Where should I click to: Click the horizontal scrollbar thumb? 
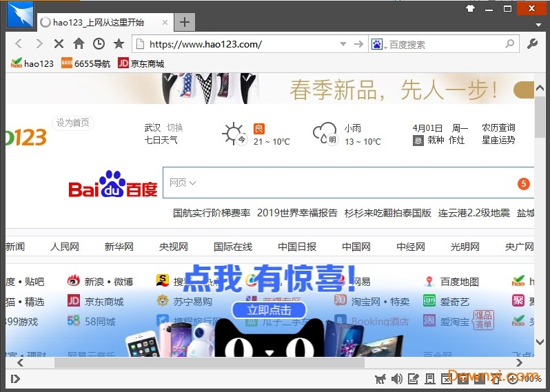pos(207,362)
